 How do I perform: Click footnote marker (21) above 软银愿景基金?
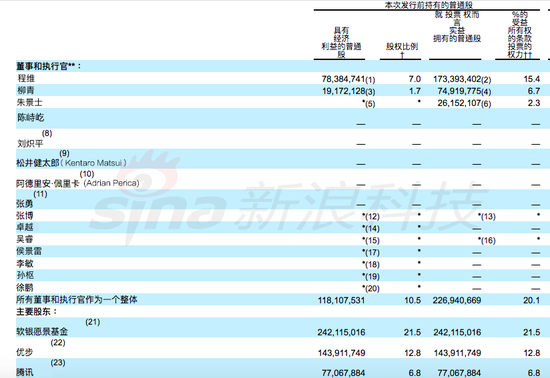tap(93, 322)
